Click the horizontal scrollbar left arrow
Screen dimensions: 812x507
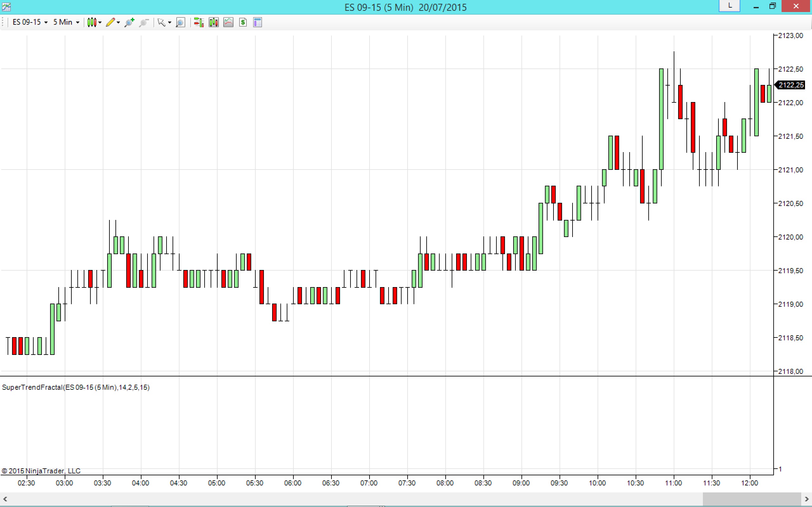click(5, 499)
